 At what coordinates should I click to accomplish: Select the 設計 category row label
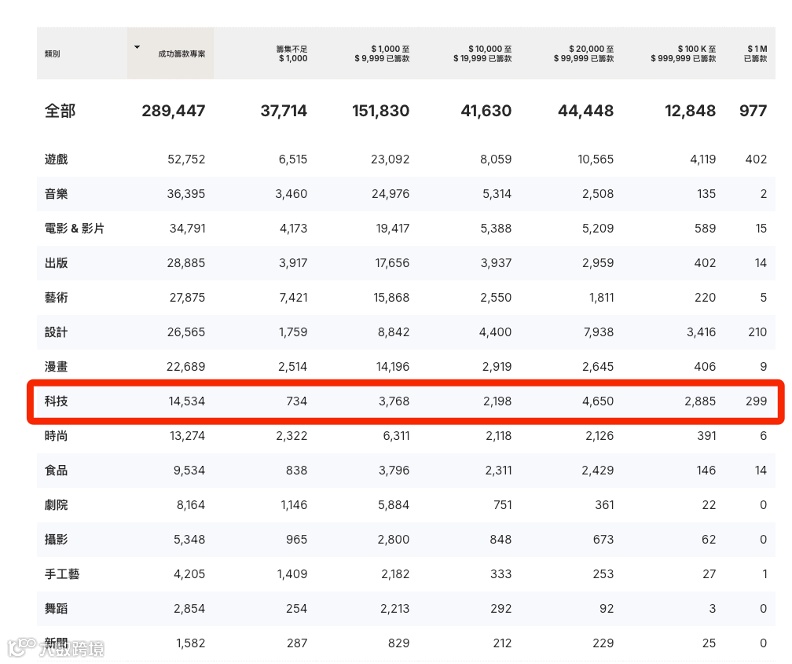point(56,332)
